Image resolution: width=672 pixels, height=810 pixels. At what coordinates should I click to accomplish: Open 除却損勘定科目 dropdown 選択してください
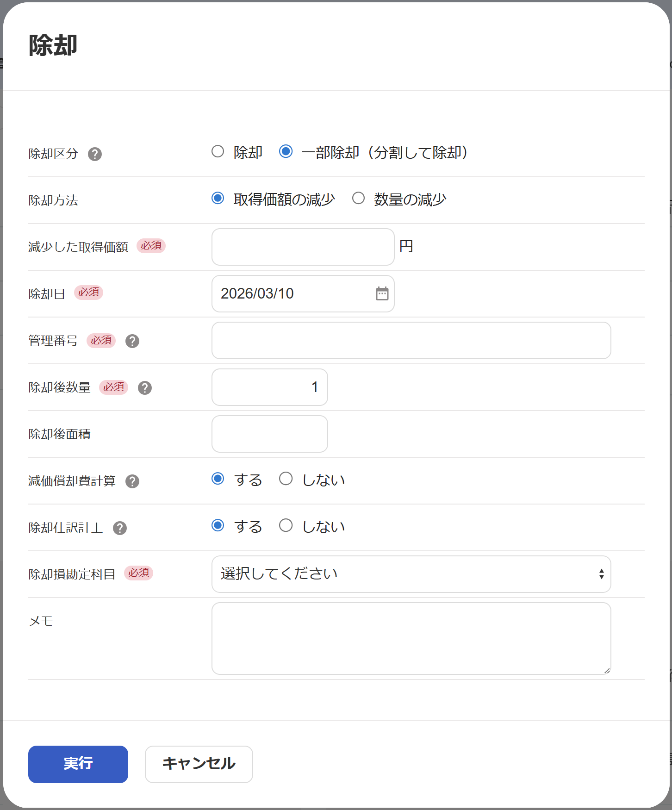411,574
